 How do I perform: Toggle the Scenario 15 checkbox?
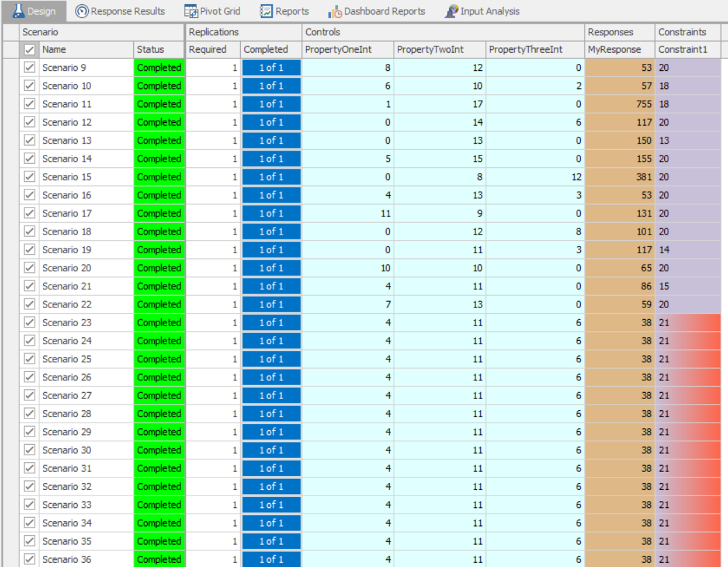pos(29,177)
